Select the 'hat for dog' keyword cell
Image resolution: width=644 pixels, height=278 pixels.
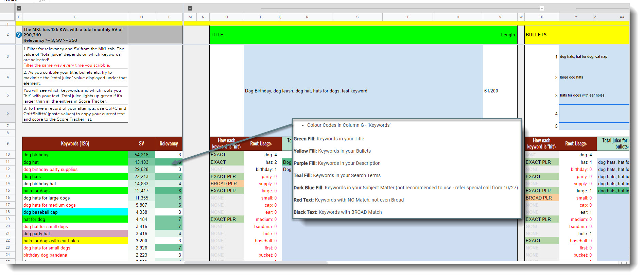click(75, 219)
